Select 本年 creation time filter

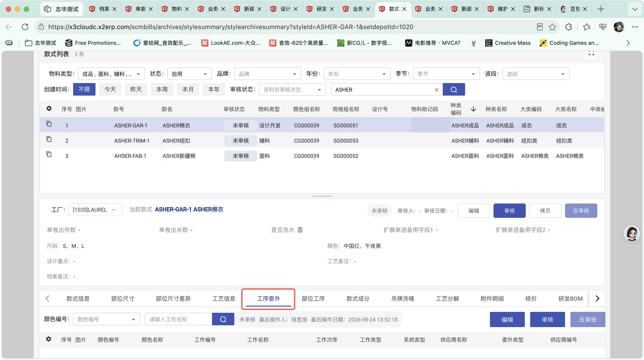[214, 89]
